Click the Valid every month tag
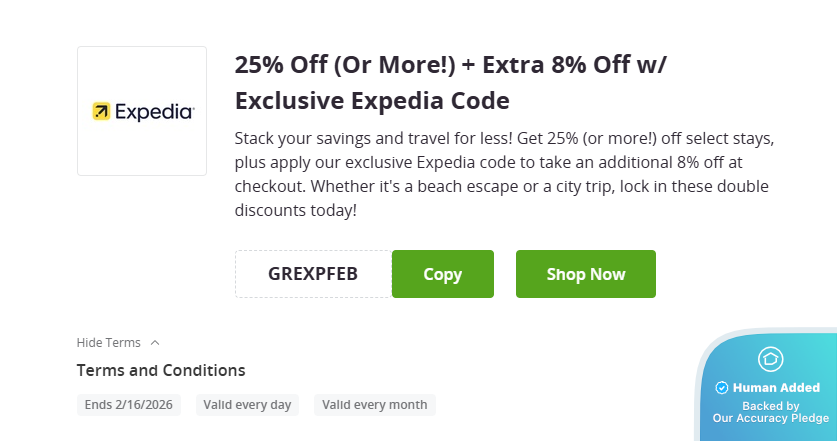This screenshot has height=441, width=837. click(x=375, y=405)
